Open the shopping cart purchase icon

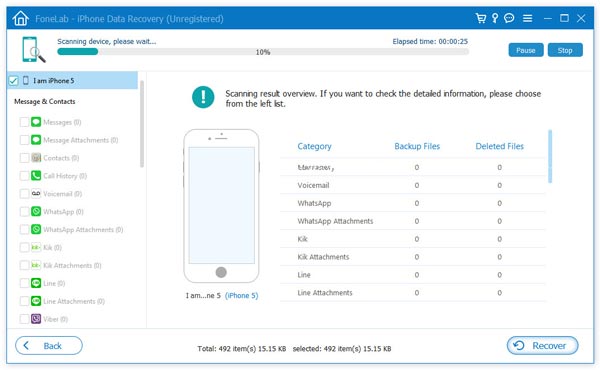click(x=481, y=18)
